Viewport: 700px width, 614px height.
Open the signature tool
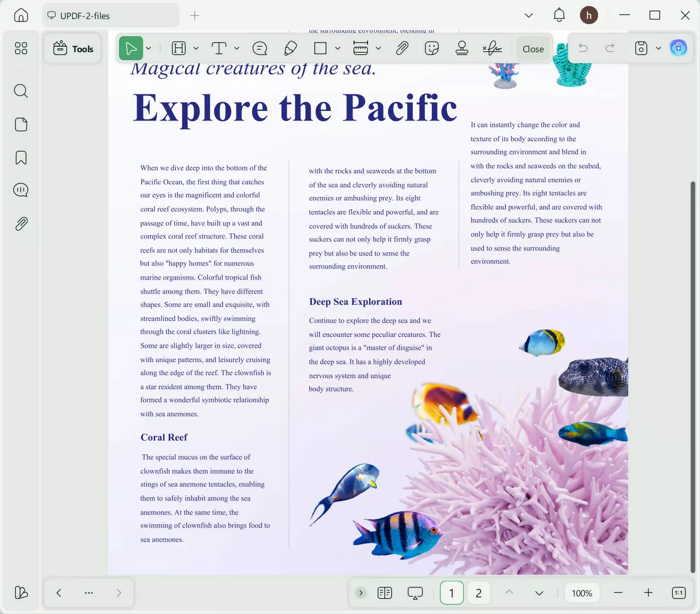492,48
